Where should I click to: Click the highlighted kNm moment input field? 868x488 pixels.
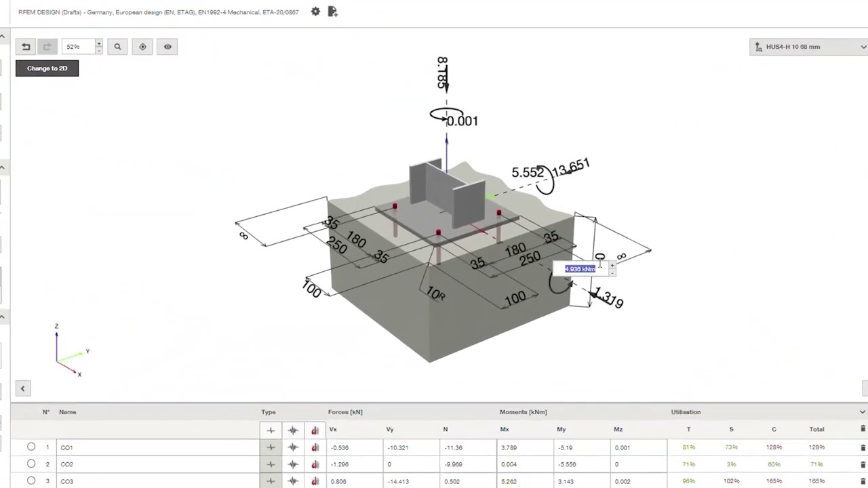(x=580, y=269)
